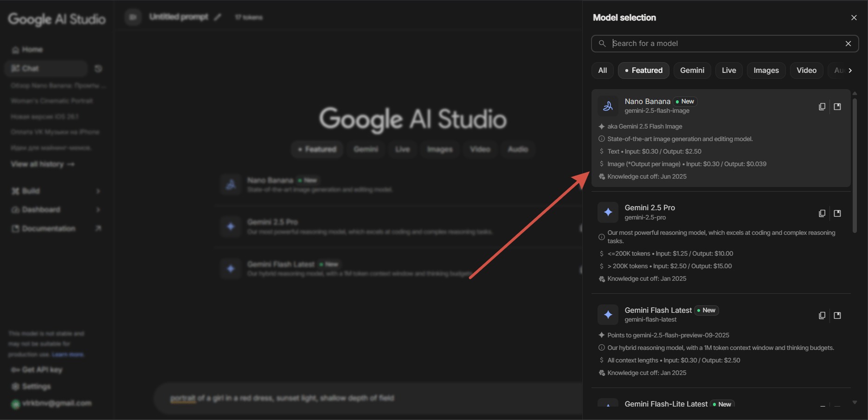Click the text 'aka Gemini 2.5 Flash Image'

[x=645, y=127]
